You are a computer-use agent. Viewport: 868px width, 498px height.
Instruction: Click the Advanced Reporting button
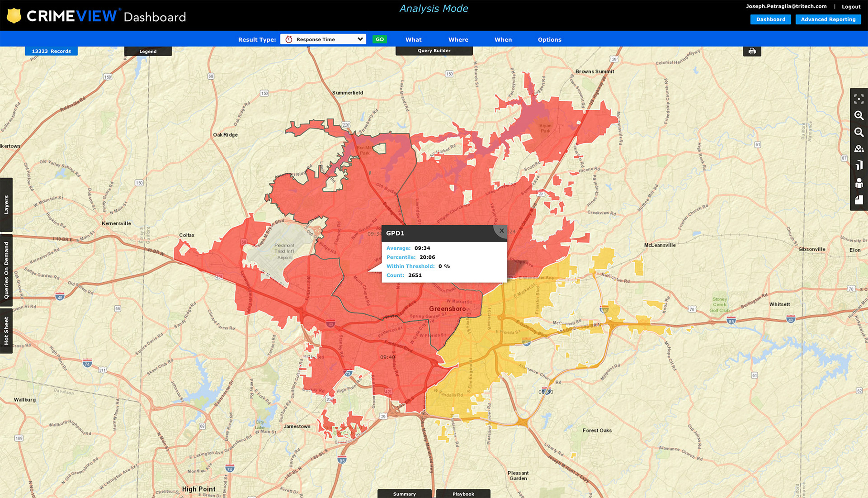click(x=828, y=19)
